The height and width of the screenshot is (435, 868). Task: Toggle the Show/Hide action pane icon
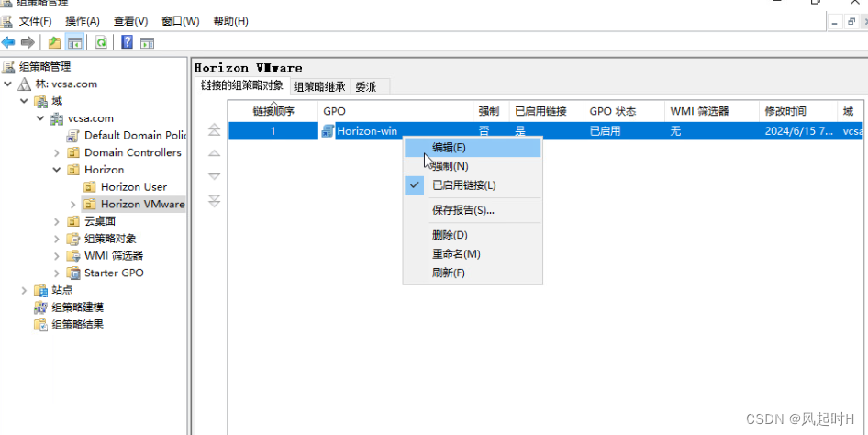click(x=147, y=42)
